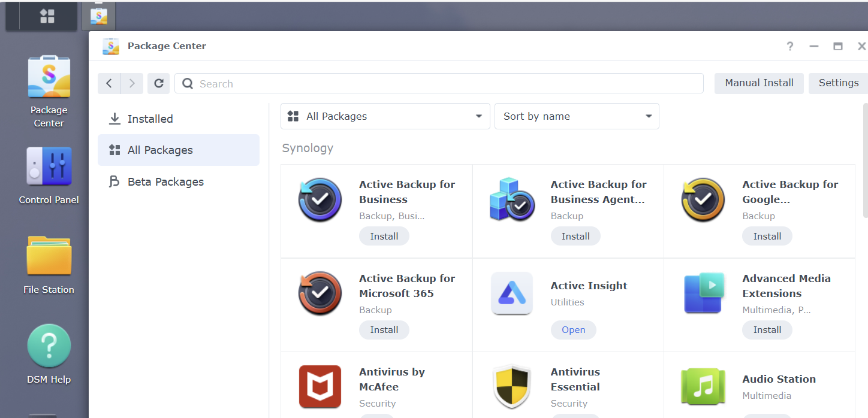Click Advanced Media Extensions icon

click(x=703, y=293)
